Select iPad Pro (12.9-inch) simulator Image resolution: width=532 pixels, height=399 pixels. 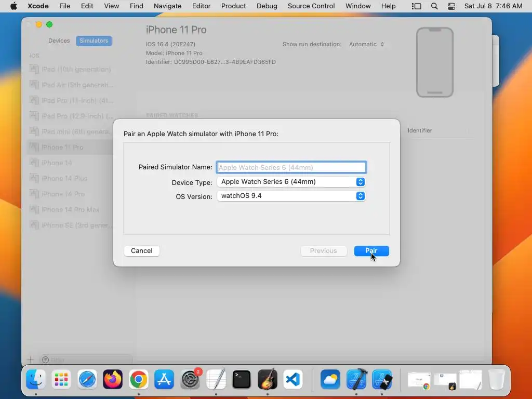click(x=71, y=116)
